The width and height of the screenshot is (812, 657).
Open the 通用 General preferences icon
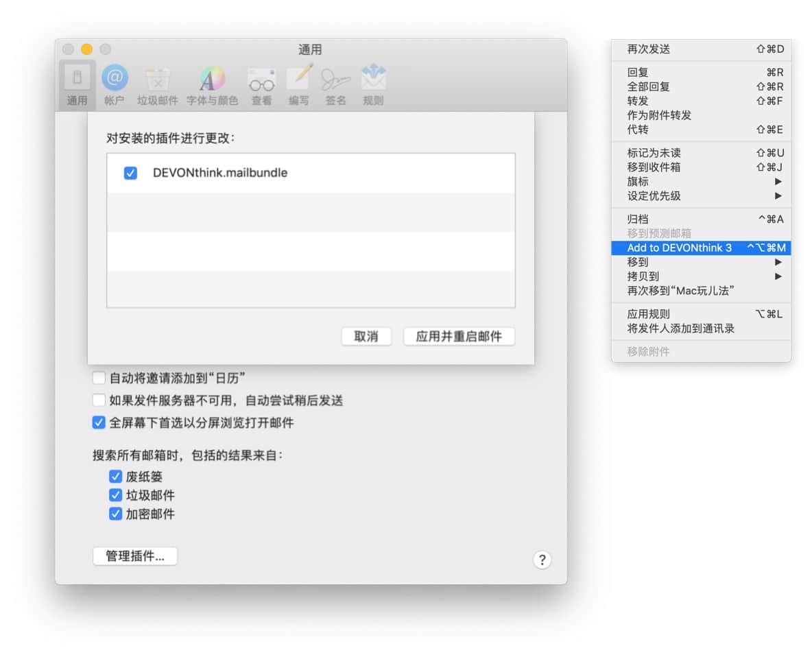(77, 85)
